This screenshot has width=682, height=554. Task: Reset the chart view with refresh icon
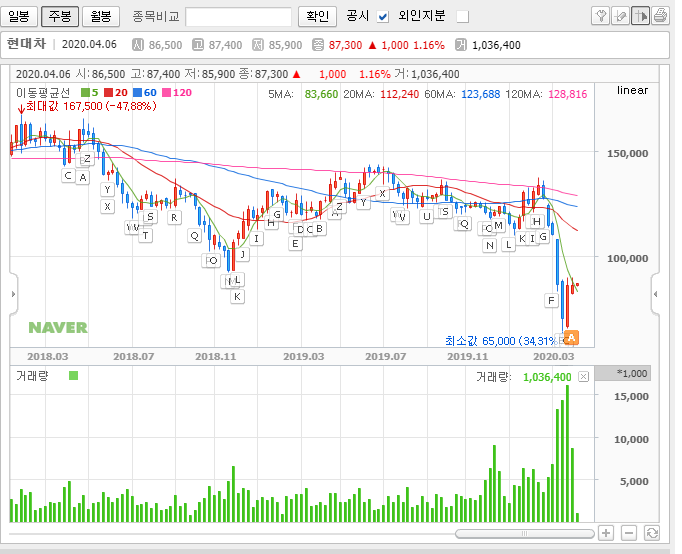coord(652,533)
